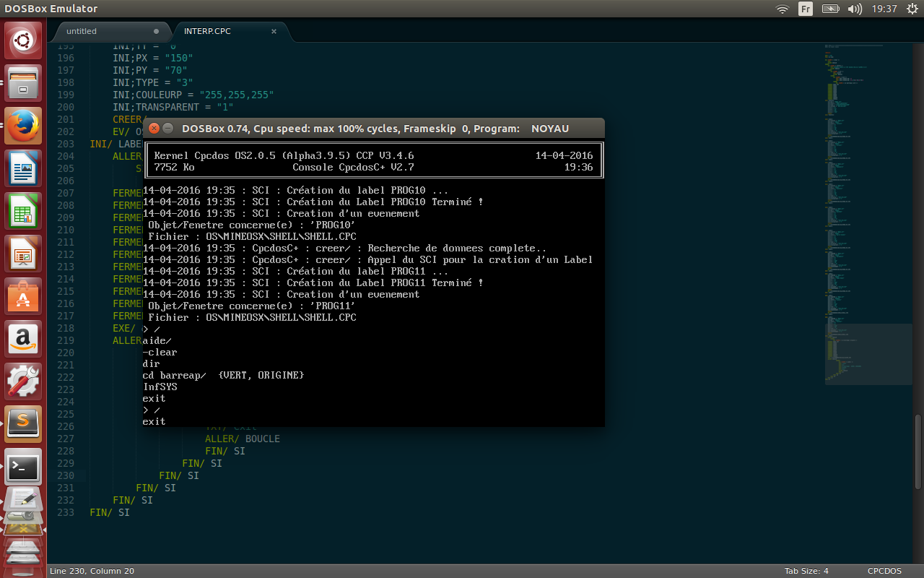Click Console CpcdosC+ V2.7 text
The height and width of the screenshot is (578, 924).
(354, 167)
